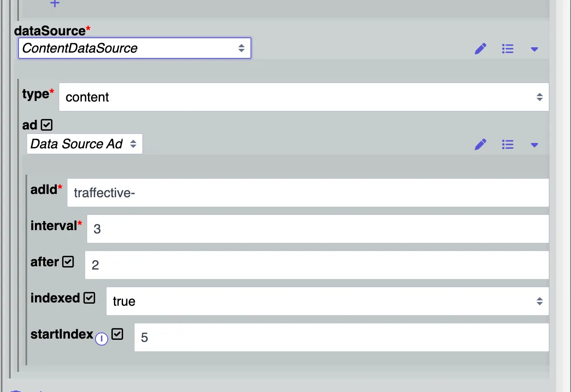Select the startIndex value field

coord(341,337)
